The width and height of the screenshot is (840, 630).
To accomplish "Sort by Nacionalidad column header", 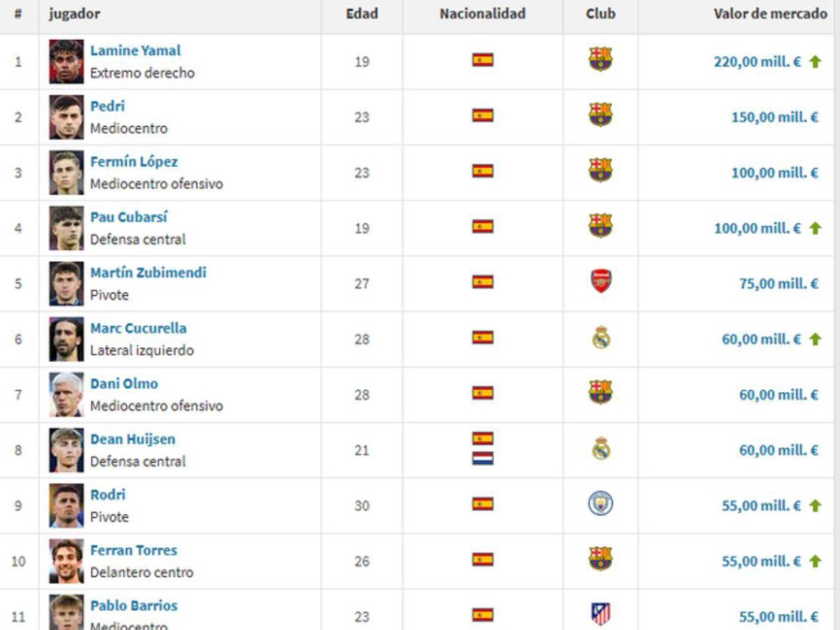I will pos(482,14).
